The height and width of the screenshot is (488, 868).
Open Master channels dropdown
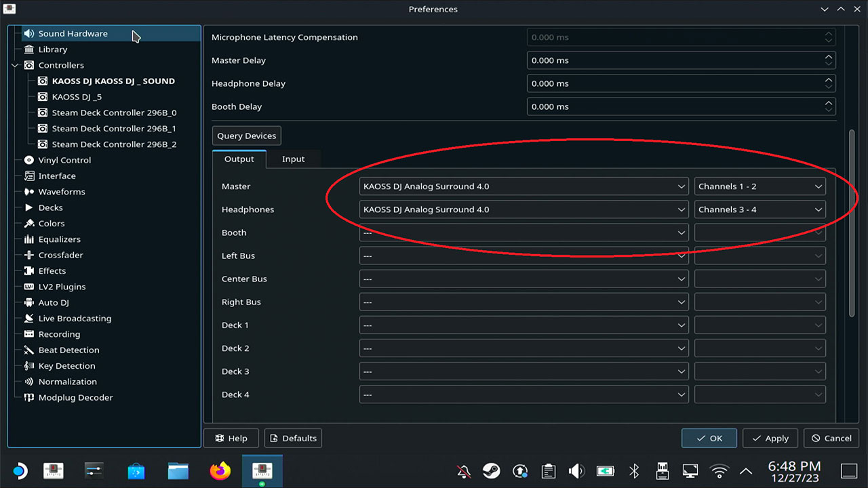[x=760, y=186]
